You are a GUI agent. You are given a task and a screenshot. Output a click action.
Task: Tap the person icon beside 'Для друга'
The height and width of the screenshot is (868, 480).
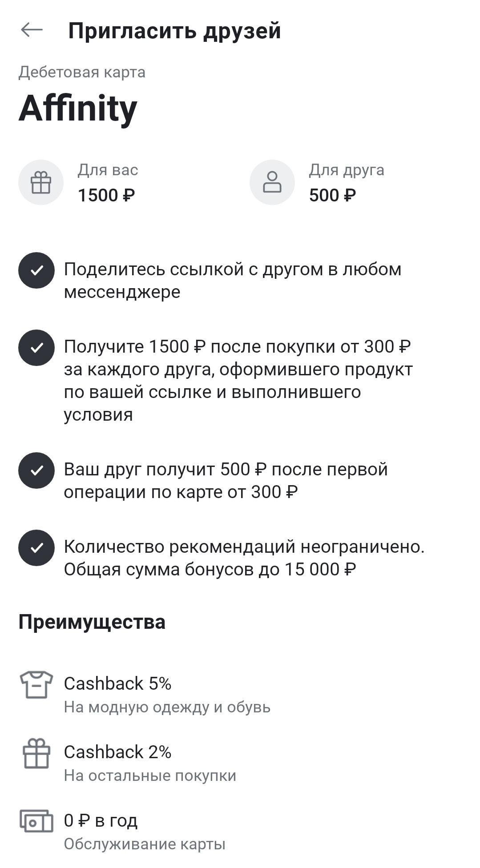(272, 182)
